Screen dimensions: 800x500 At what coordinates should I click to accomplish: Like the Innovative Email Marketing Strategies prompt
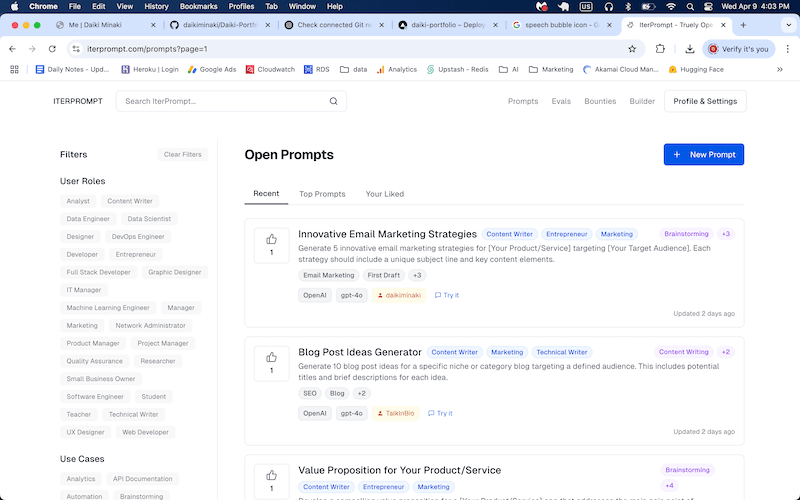coord(271,245)
